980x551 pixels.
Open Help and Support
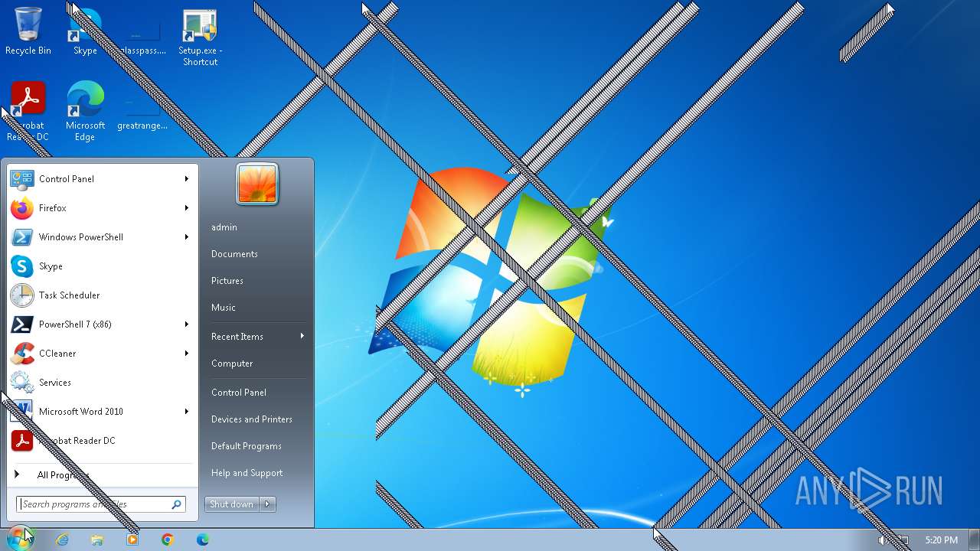click(247, 473)
